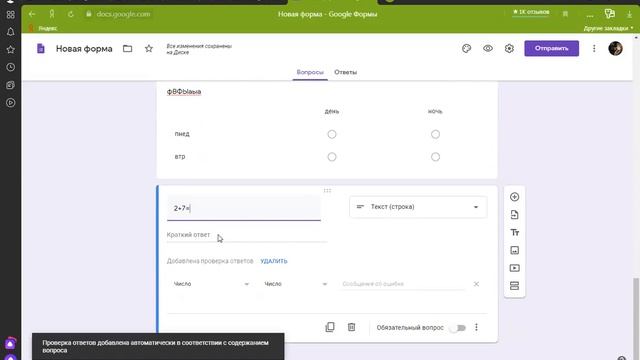This screenshot has width=640, height=360.
Task: Click the question title field 2+7=
Action: (244, 208)
